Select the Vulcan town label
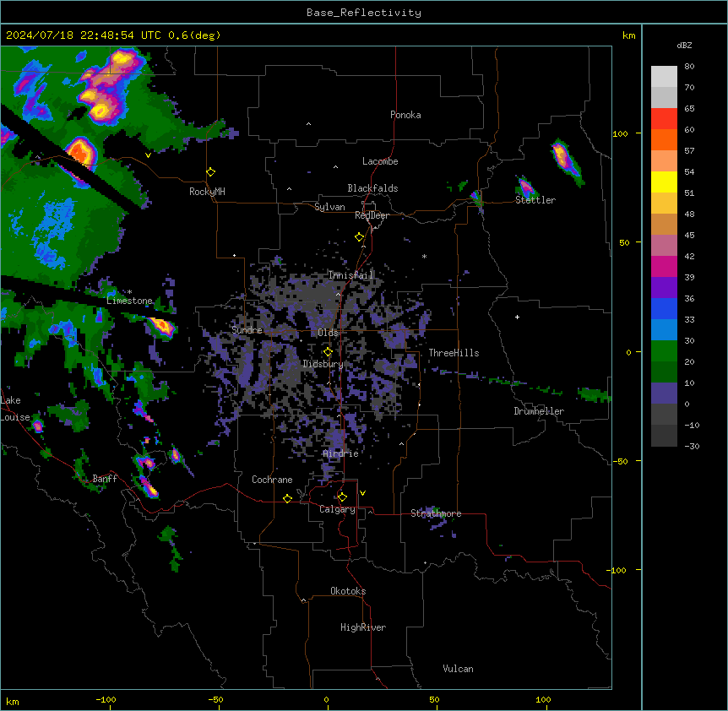The image size is (728, 711). [x=459, y=669]
